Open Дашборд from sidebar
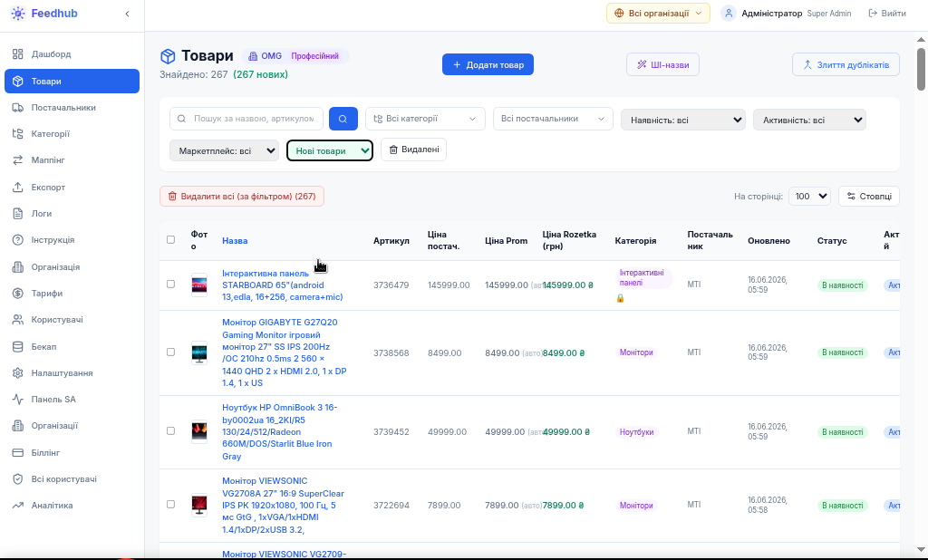Viewport: 928px width, 560px height. [72, 53]
